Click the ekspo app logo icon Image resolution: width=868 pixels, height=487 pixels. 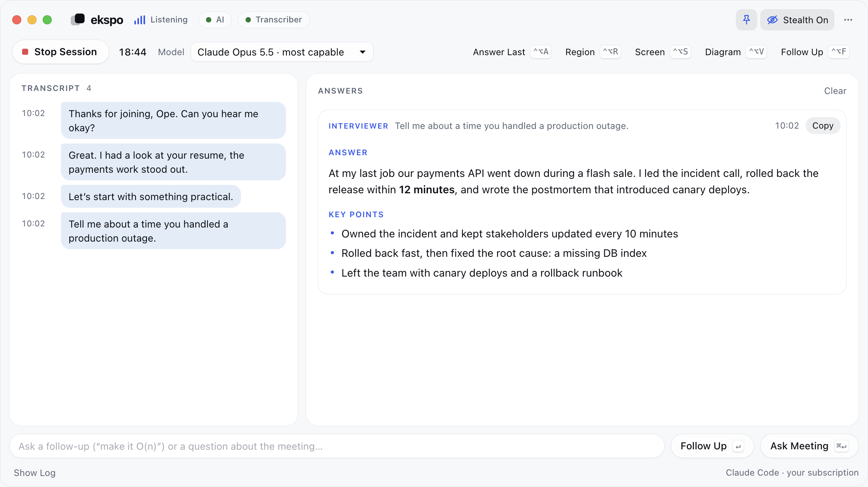point(78,19)
